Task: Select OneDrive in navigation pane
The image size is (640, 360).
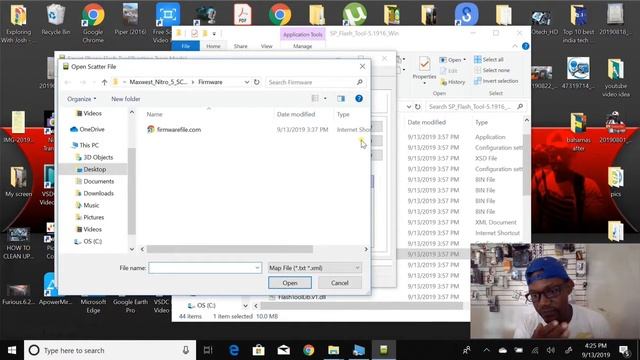Action: (x=87, y=129)
